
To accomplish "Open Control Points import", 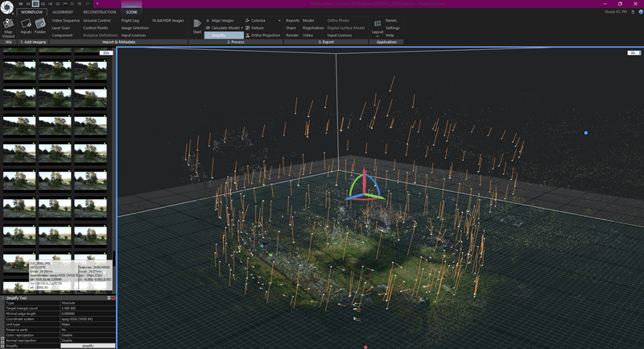I will tap(96, 28).
